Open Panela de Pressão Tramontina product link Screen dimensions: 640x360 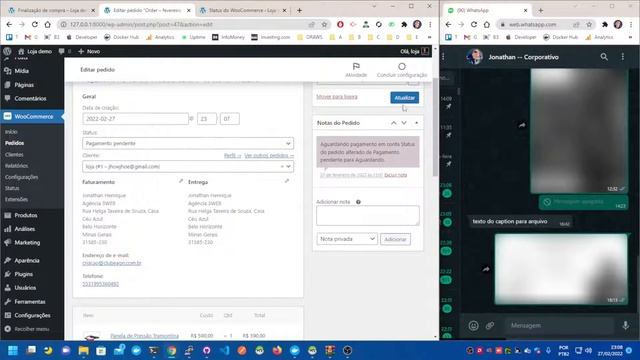[x=144, y=336]
